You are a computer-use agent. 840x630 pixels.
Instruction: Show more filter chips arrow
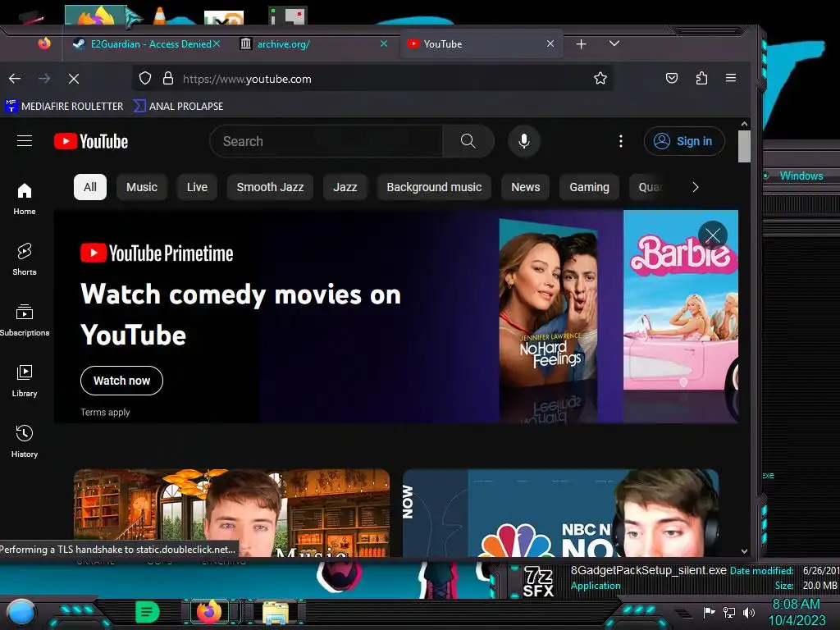pyautogui.click(x=695, y=187)
